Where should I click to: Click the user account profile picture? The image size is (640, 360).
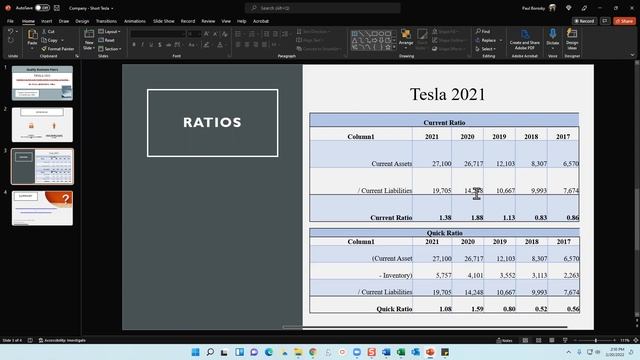[552, 8]
